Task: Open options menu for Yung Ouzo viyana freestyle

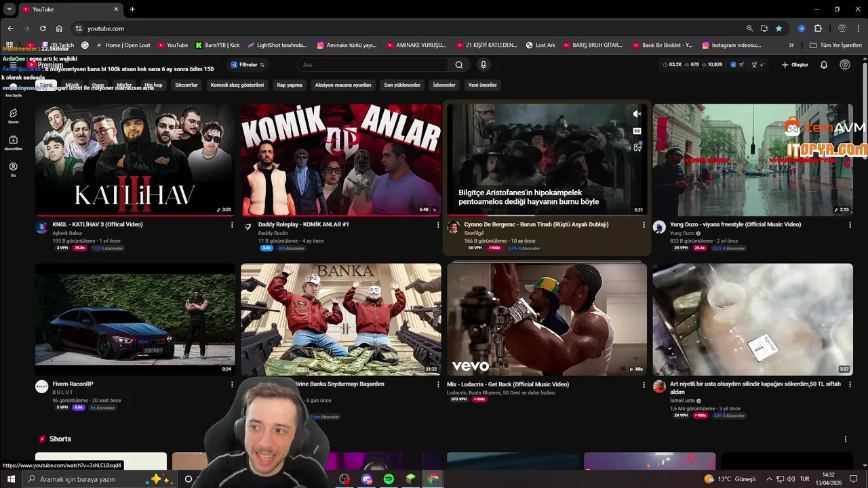Action: pyautogui.click(x=850, y=225)
